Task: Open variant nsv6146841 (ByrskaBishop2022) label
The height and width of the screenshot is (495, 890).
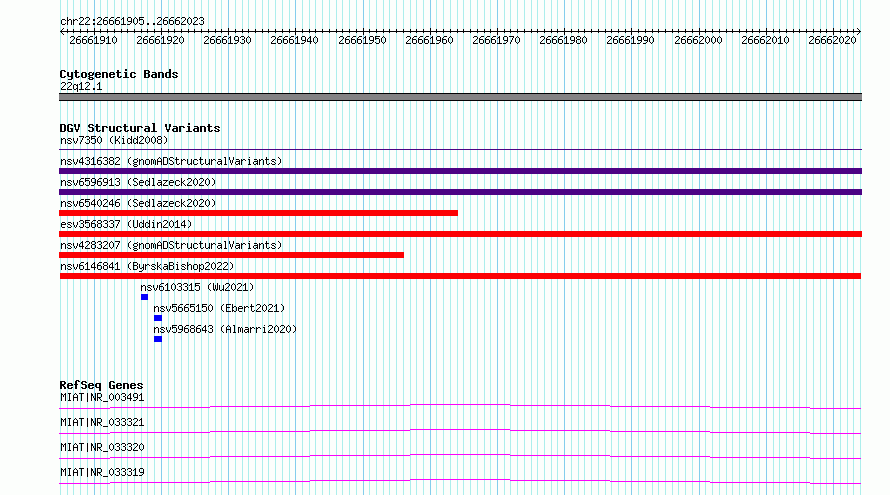Action: coord(147,266)
